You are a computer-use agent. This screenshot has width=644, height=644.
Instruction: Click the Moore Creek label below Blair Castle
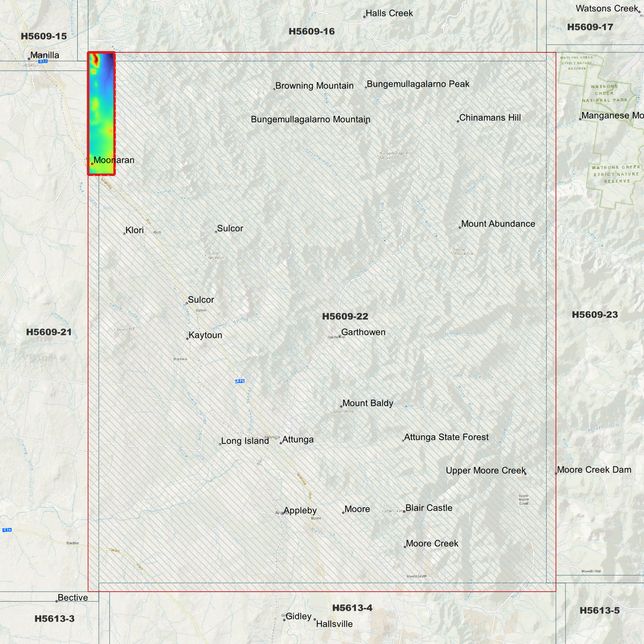pos(432,544)
